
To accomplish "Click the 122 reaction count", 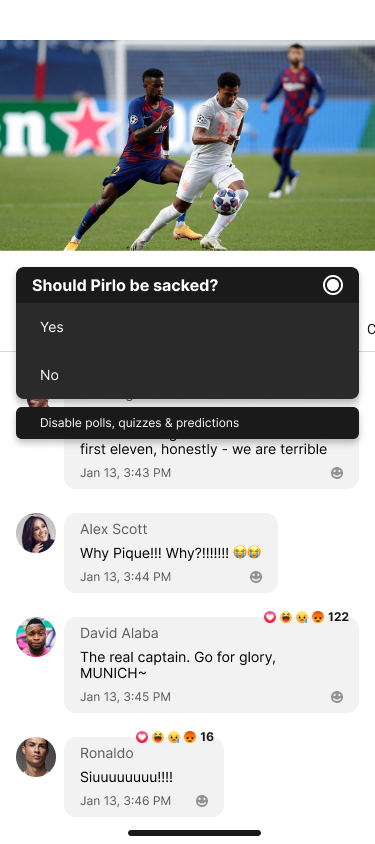I will [338, 617].
